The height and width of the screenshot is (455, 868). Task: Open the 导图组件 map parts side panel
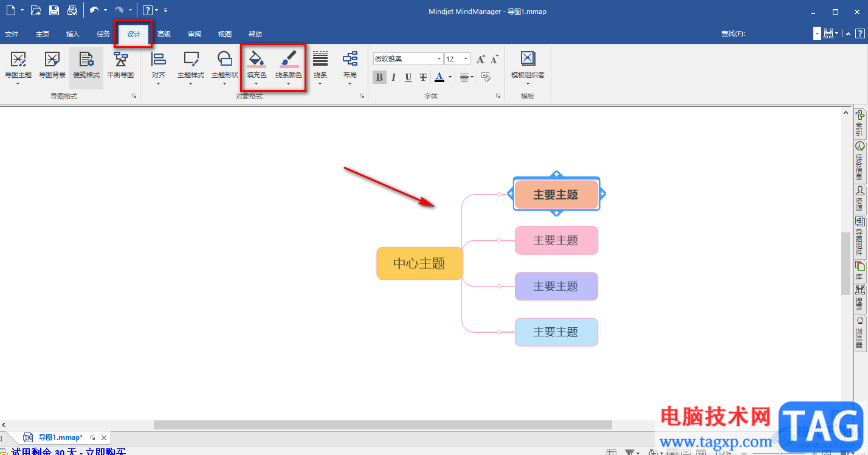pos(859,237)
